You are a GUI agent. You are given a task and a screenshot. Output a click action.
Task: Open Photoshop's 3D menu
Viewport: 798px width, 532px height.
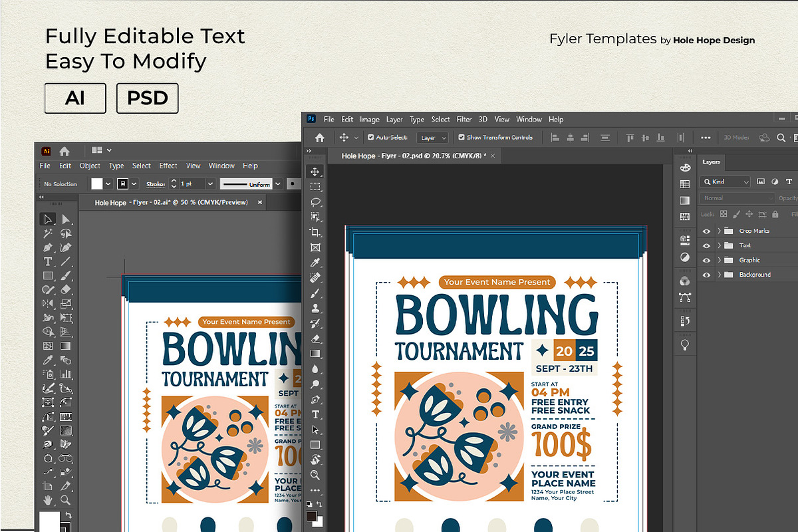[483, 119]
